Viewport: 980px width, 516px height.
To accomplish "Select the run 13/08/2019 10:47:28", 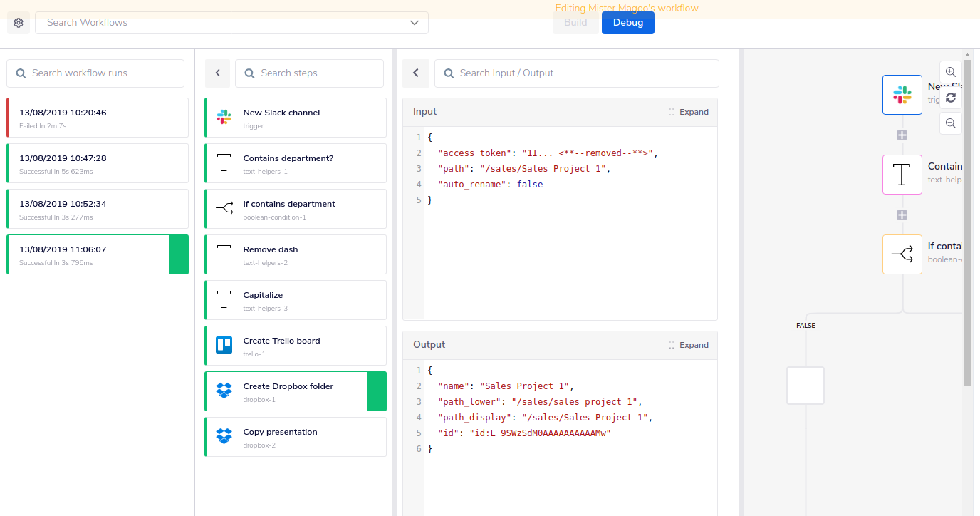I will click(x=98, y=163).
